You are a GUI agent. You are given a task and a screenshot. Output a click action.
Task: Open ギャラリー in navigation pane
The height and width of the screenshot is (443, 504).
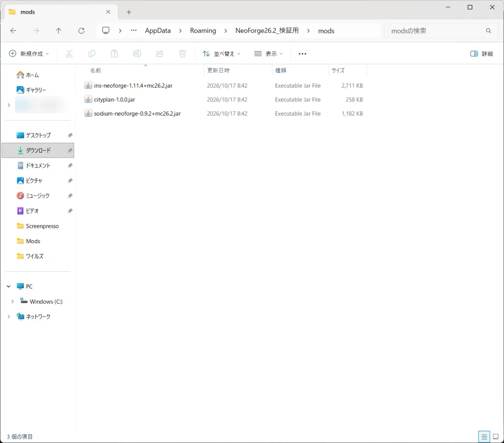[35, 90]
